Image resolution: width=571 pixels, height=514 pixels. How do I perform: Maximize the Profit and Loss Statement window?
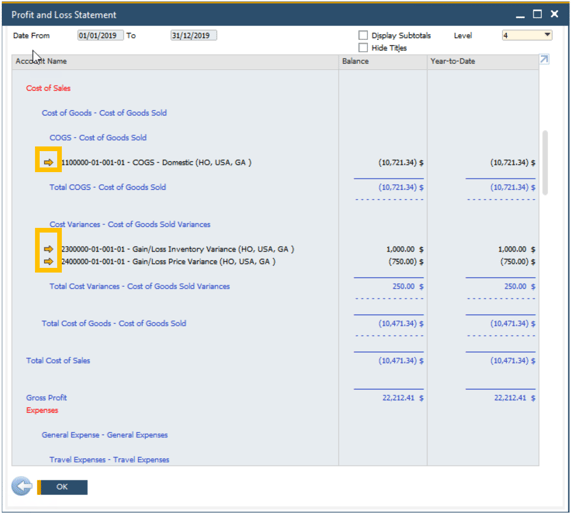(537, 14)
